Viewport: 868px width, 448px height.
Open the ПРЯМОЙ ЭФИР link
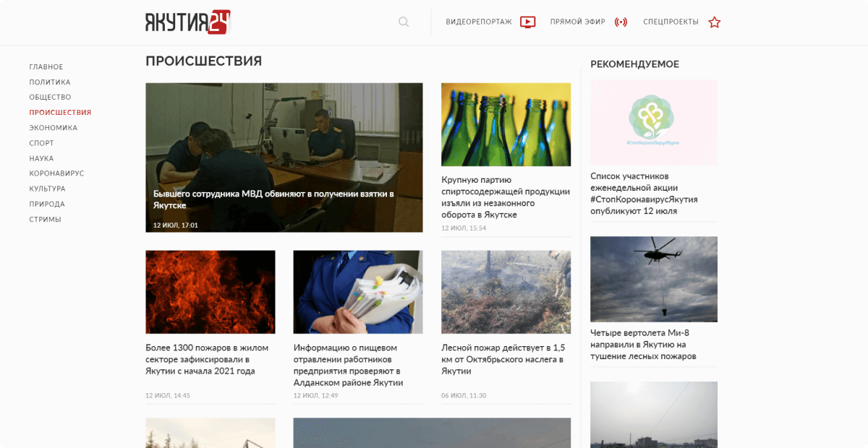577,22
